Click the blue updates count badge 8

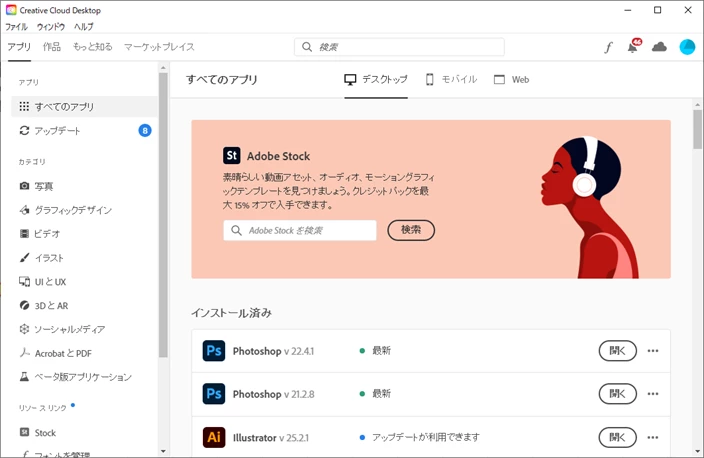(145, 131)
